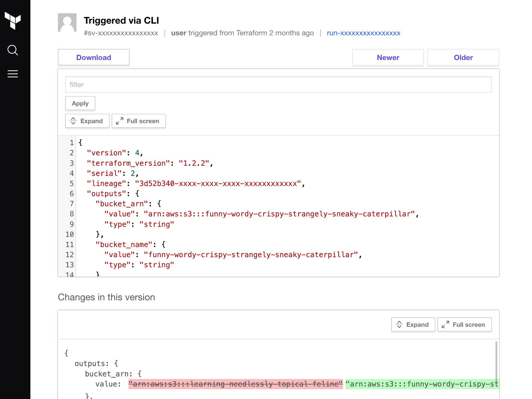Enter full screen for the changes diff
The image size is (532, 399).
coord(464,324)
